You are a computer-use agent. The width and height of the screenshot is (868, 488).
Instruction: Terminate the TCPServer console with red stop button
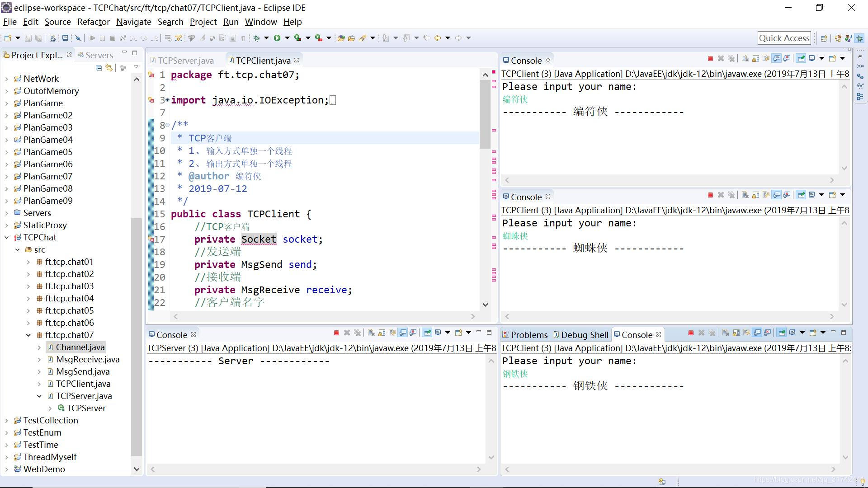click(336, 333)
